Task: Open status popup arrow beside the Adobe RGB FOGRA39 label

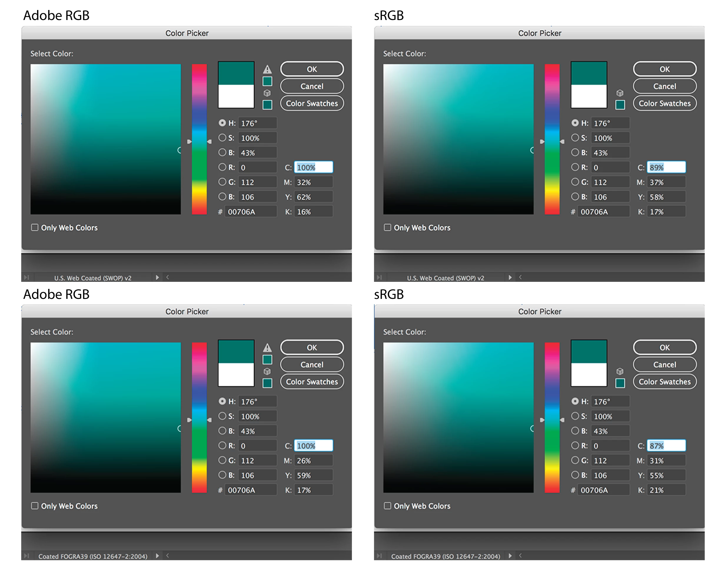Action: [157, 556]
